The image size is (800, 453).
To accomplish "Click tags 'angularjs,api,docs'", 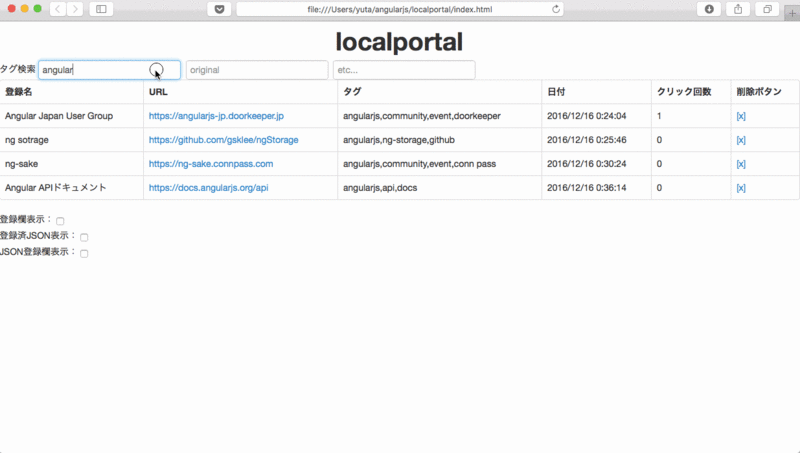I will click(380, 188).
